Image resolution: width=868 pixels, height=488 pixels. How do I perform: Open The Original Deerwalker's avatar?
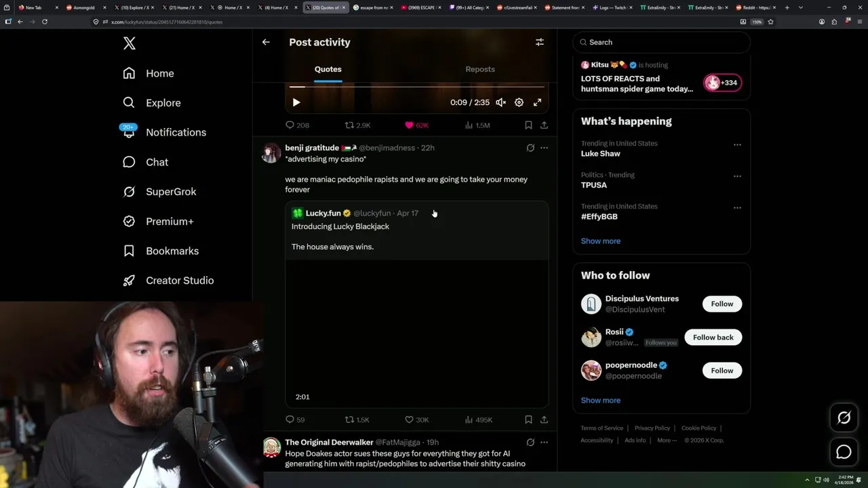(271, 447)
